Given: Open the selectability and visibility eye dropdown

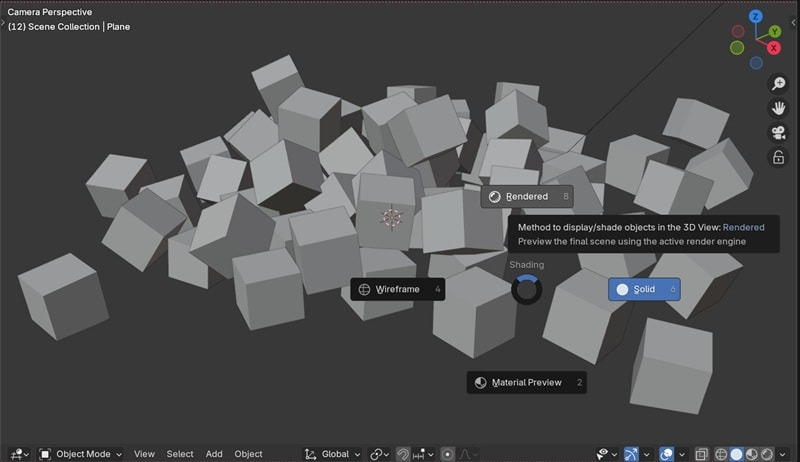Looking at the screenshot, I should (x=607, y=454).
